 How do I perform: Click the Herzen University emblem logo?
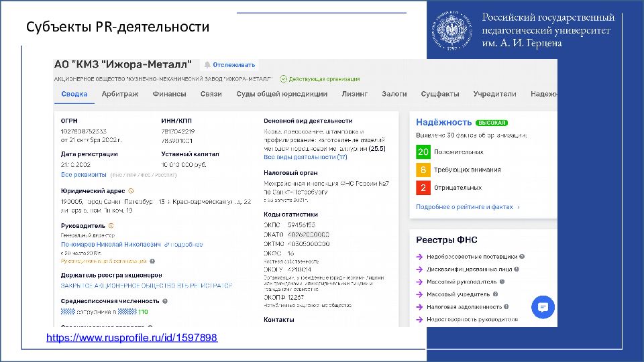coord(451,30)
